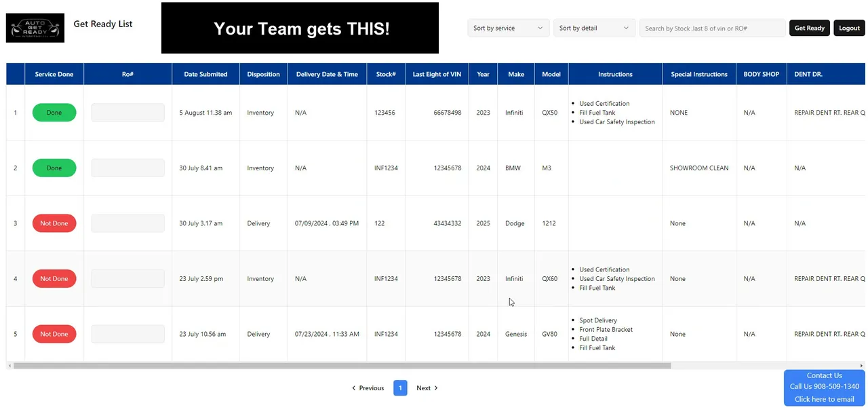Click the Ro# field for Genesis GV80 row
The image size is (868, 414).
tap(127, 334)
